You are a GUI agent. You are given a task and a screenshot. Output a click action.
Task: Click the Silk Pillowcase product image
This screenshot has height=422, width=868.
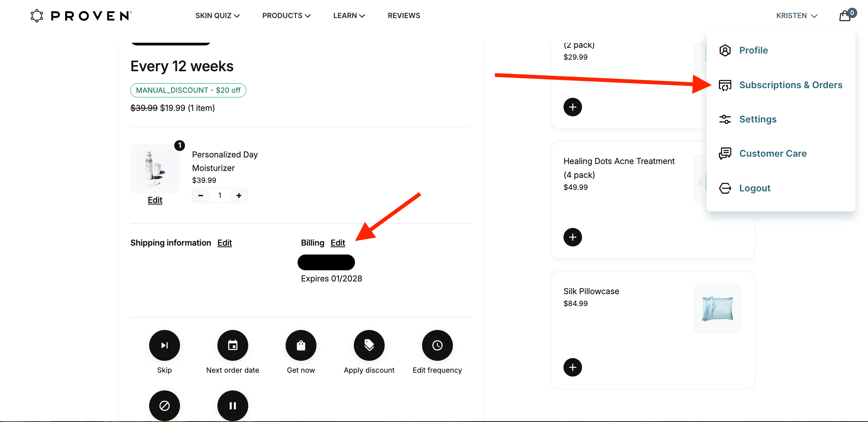718,309
